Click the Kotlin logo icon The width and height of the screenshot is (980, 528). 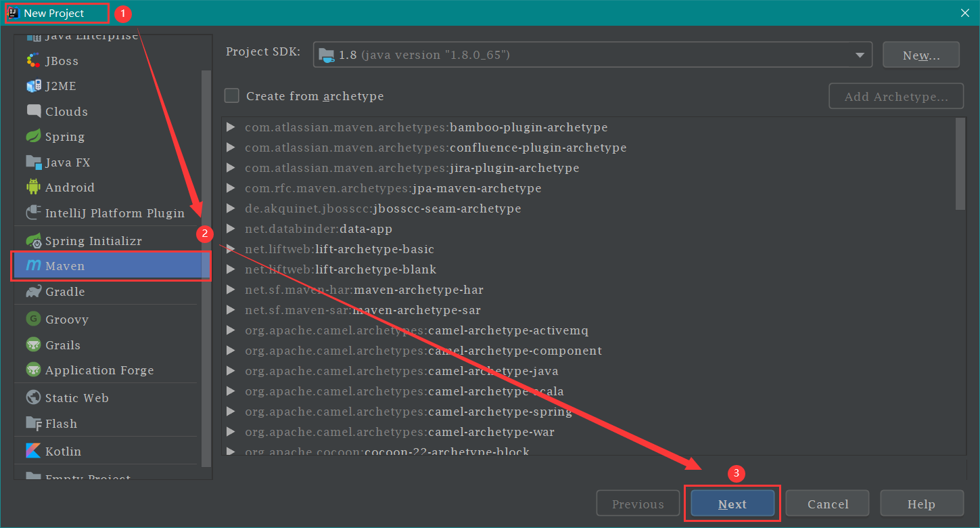click(33, 451)
